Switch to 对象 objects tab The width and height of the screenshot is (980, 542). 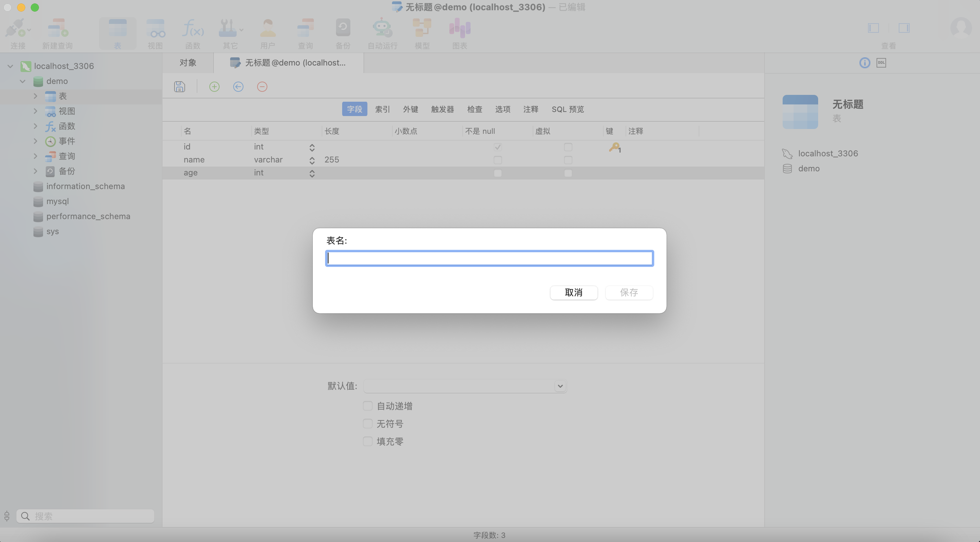tap(188, 63)
